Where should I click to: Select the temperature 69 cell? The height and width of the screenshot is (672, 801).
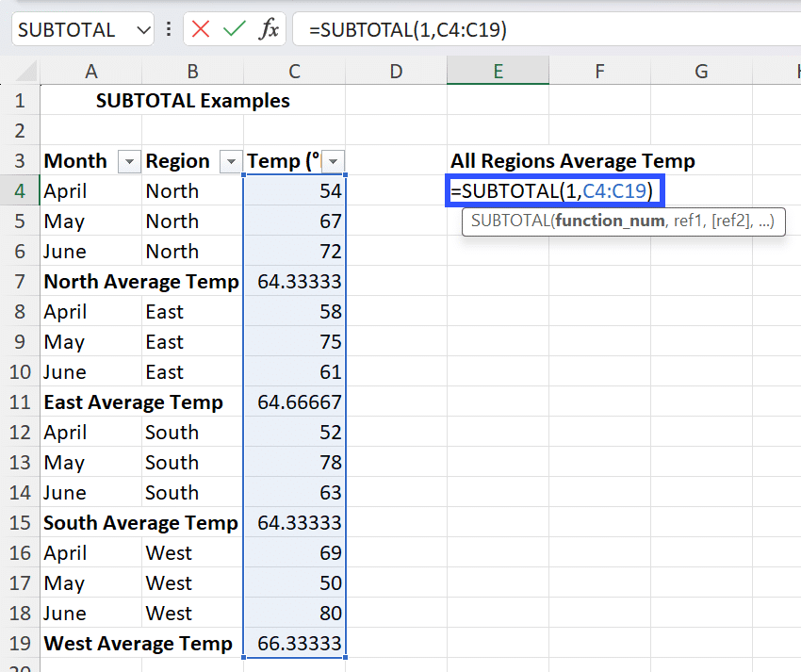click(x=294, y=552)
